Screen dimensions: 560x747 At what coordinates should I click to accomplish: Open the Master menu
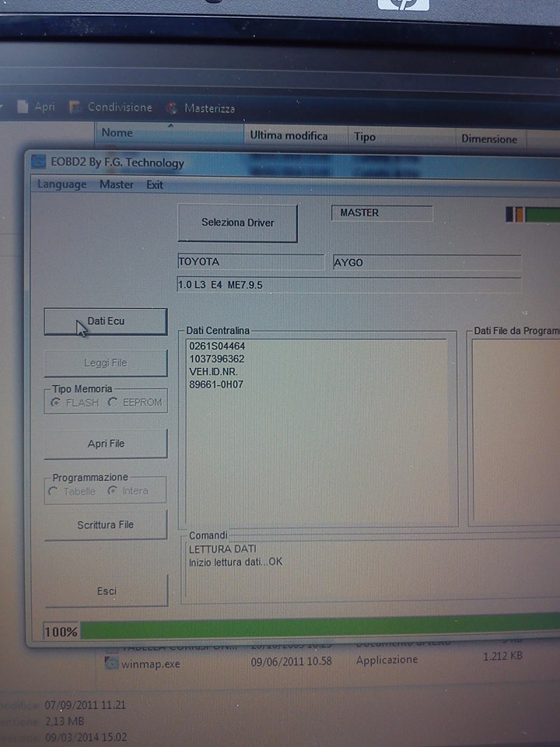[116, 184]
